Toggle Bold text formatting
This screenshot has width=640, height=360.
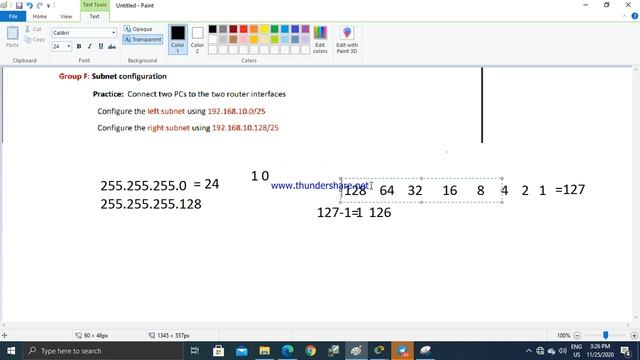pyautogui.click(x=79, y=47)
